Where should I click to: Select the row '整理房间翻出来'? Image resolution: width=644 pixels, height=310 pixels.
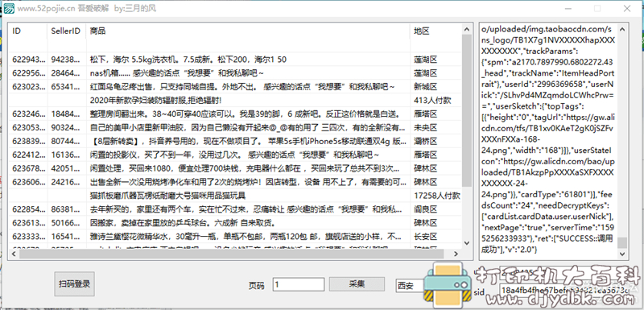tap(235, 114)
